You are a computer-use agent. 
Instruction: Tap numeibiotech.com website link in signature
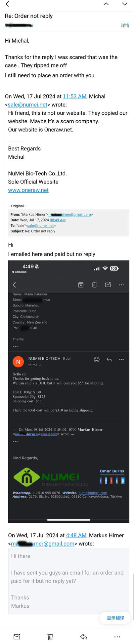pyautogui.click(x=93, y=493)
